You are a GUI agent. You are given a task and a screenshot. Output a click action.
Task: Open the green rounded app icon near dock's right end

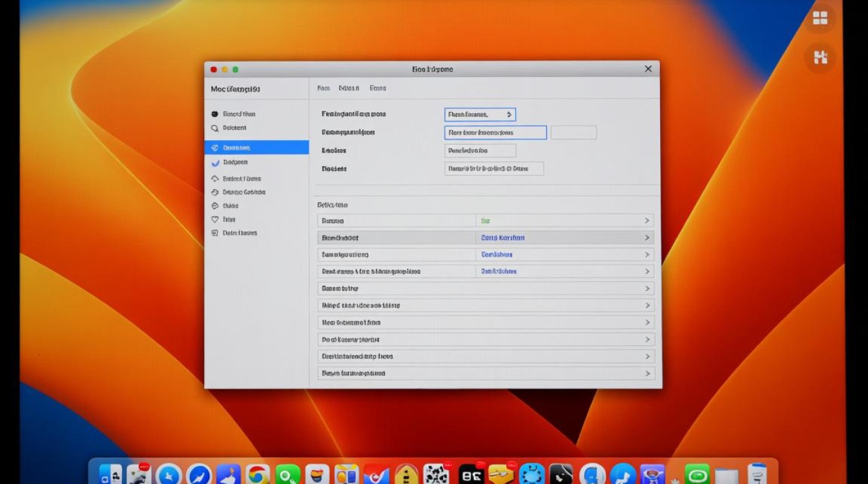(x=697, y=476)
